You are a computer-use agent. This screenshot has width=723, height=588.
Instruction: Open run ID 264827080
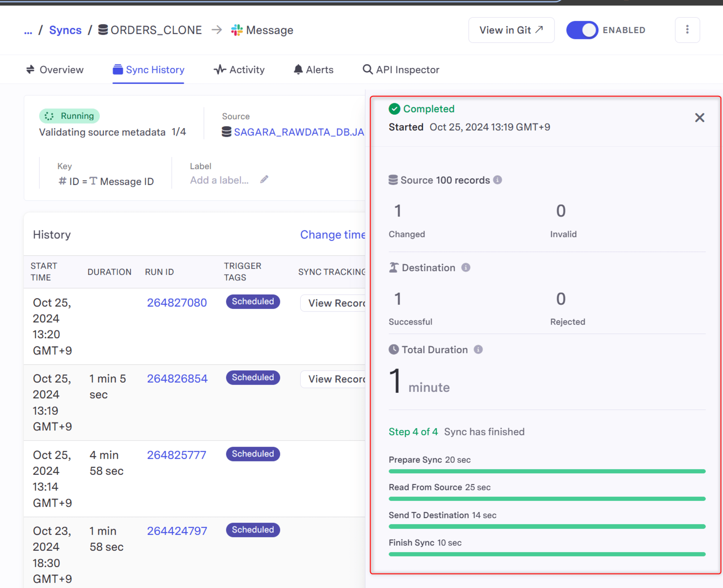177,302
